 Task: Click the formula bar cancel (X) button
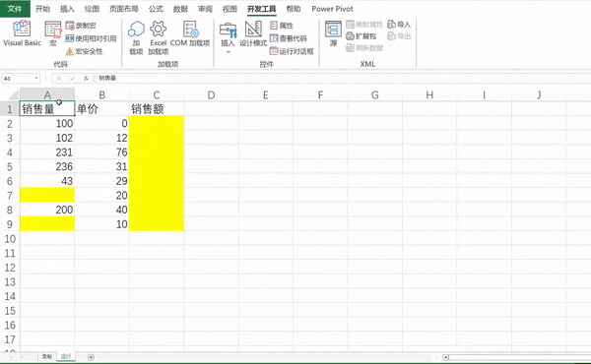(x=58, y=79)
